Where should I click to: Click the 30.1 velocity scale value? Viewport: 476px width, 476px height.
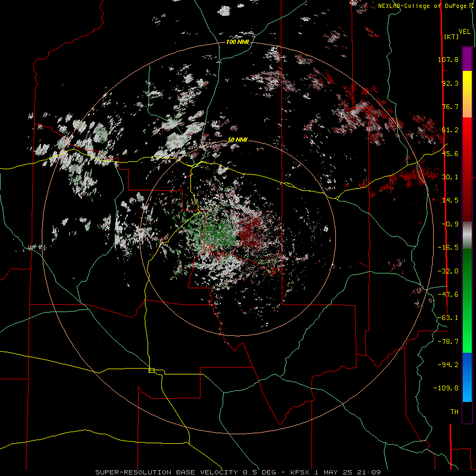450,177
